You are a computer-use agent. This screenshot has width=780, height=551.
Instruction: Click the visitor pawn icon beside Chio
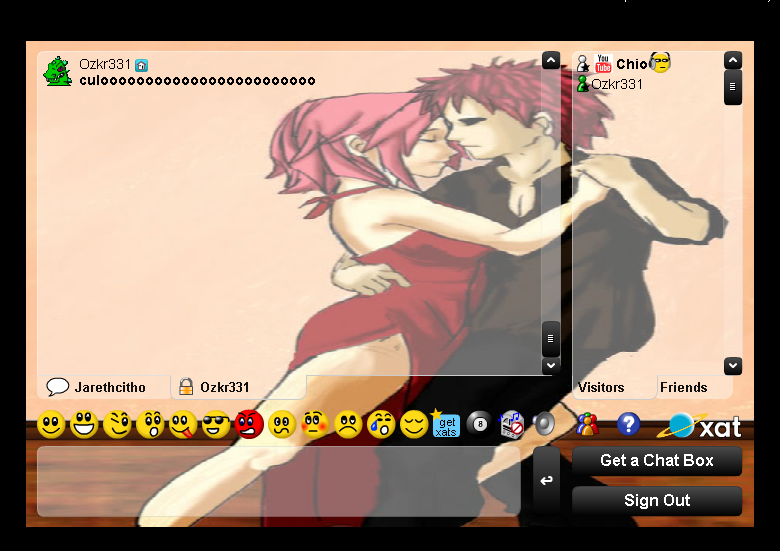point(583,64)
